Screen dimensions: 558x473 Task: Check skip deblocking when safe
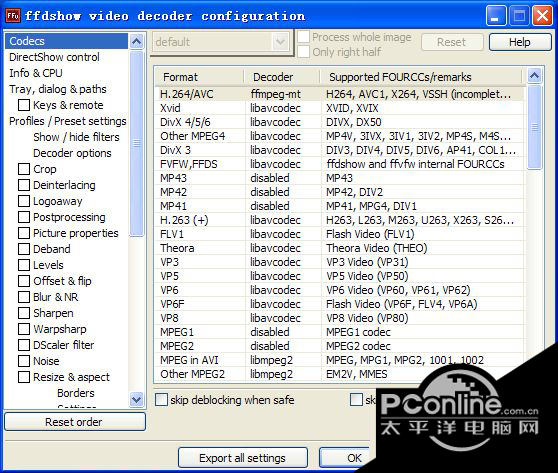(x=161, y=400)
